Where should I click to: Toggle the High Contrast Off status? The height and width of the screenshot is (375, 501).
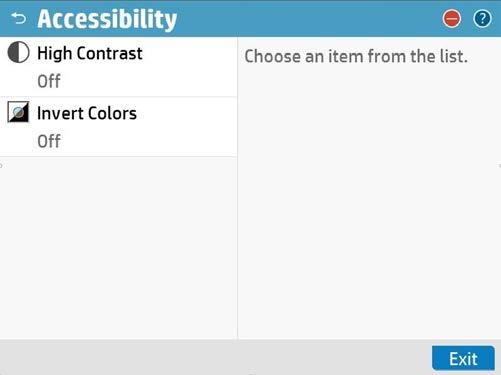[49, 81]
